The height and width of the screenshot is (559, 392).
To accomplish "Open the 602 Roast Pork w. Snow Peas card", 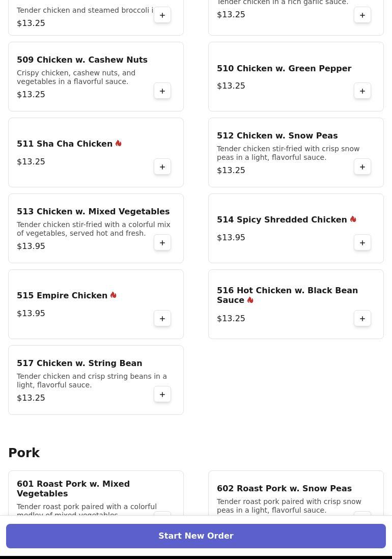I will click(296, 493).
